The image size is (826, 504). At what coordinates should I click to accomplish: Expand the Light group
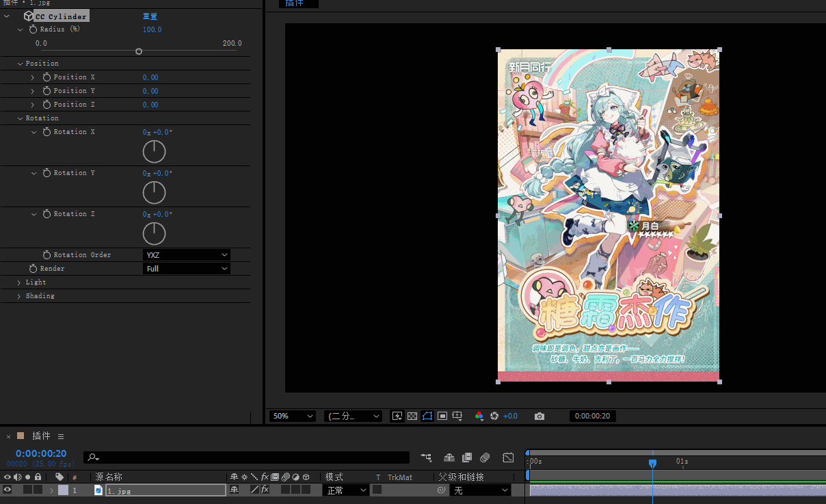[x=20, y=282]
